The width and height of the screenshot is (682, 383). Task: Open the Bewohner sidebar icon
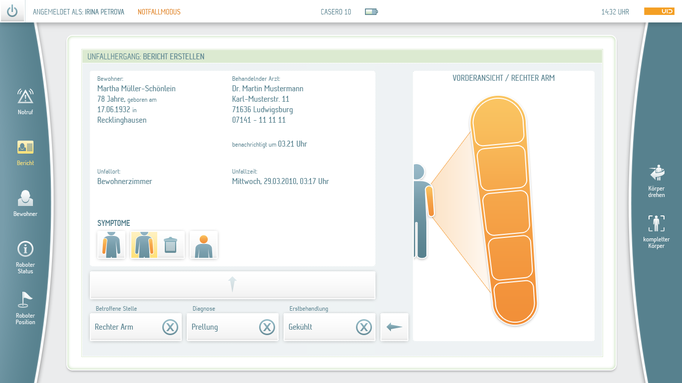25,203
